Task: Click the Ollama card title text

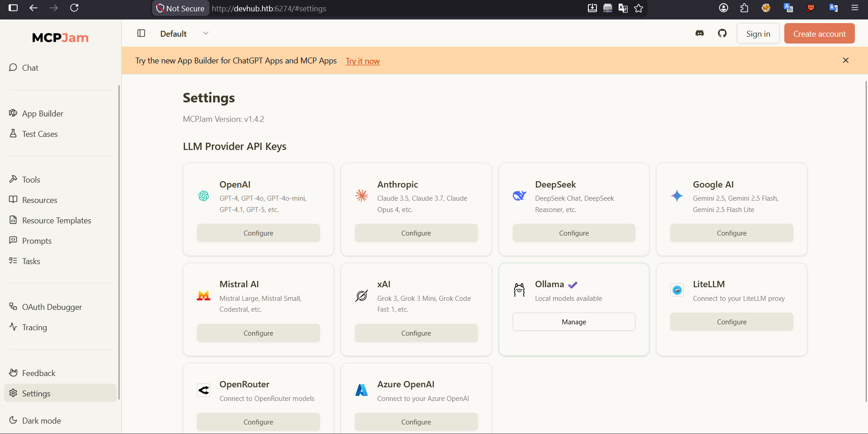Action: pyautogui.click(x=549, y=284)
